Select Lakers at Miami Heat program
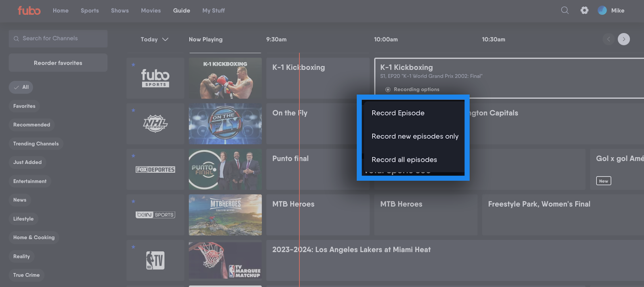Image resolution: width=644 pixels, height=287 pixels. (x=455, y=260)
